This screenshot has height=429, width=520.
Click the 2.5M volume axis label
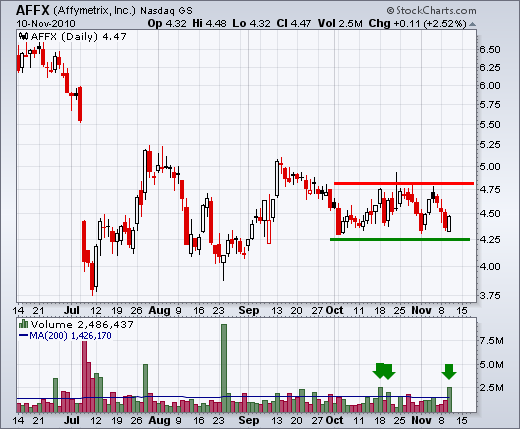point(492,388)
